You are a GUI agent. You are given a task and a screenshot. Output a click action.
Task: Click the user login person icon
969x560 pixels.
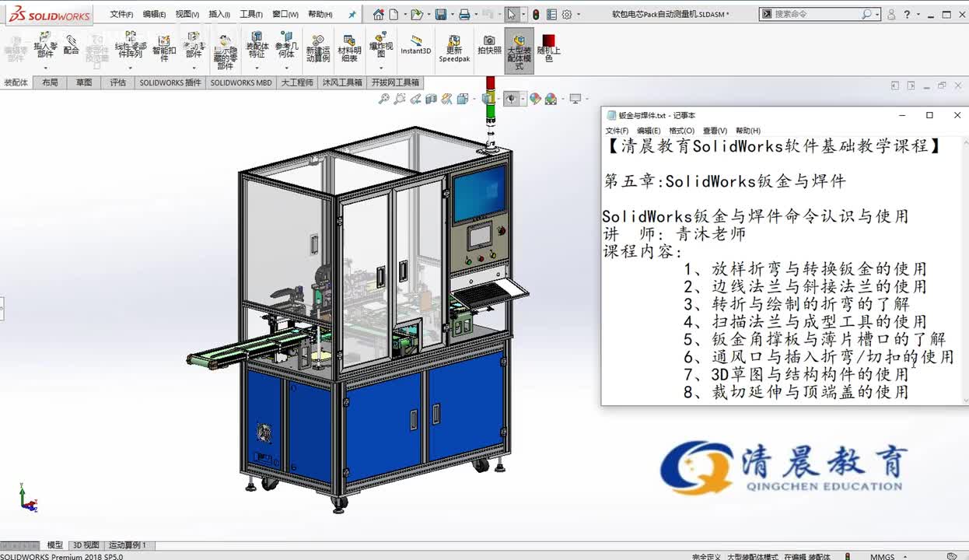891,14
